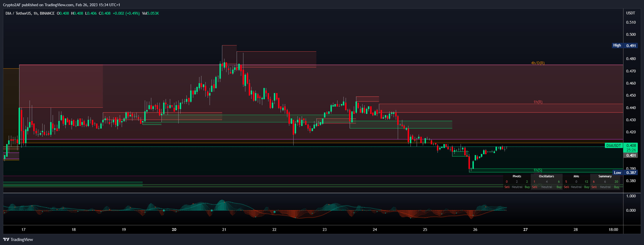Viewport: 644px width, 245px height.
Task: Click the 0.460 price axis tick
Action: 631,83
